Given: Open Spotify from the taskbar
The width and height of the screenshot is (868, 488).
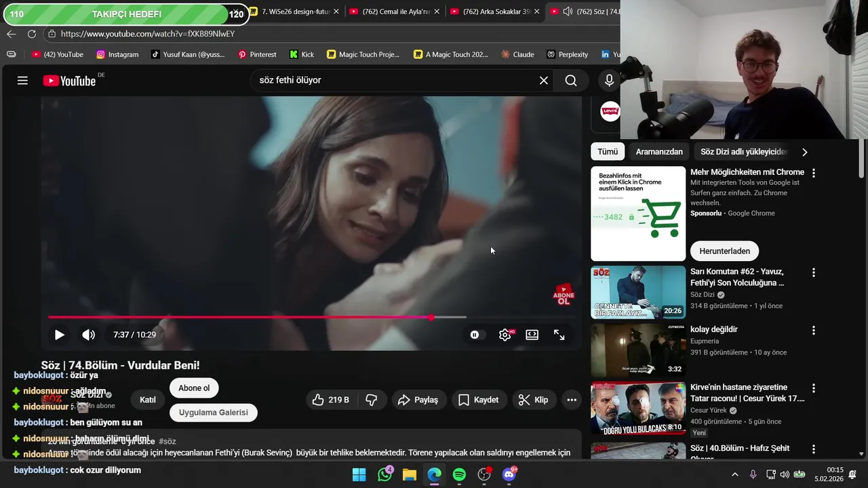Looking at the screenshot, I should (x=459, y=474).
